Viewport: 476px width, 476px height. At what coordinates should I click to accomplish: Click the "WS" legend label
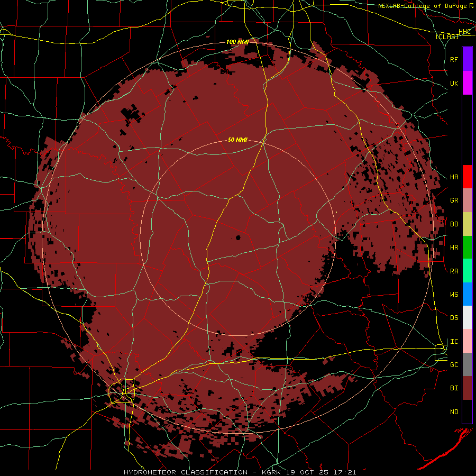point(454,295)
